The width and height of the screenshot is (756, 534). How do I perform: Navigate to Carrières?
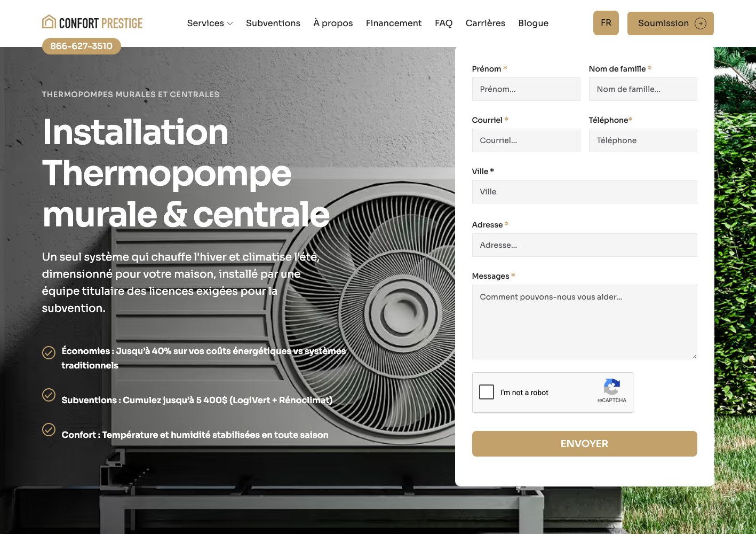click(486, 23)
